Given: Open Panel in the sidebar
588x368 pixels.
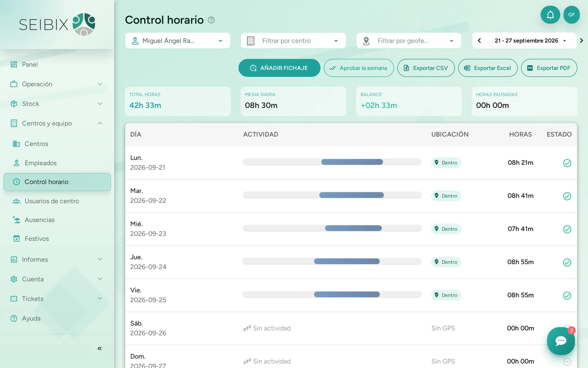Looking at the screenshot, I should (x=57, y=64).
